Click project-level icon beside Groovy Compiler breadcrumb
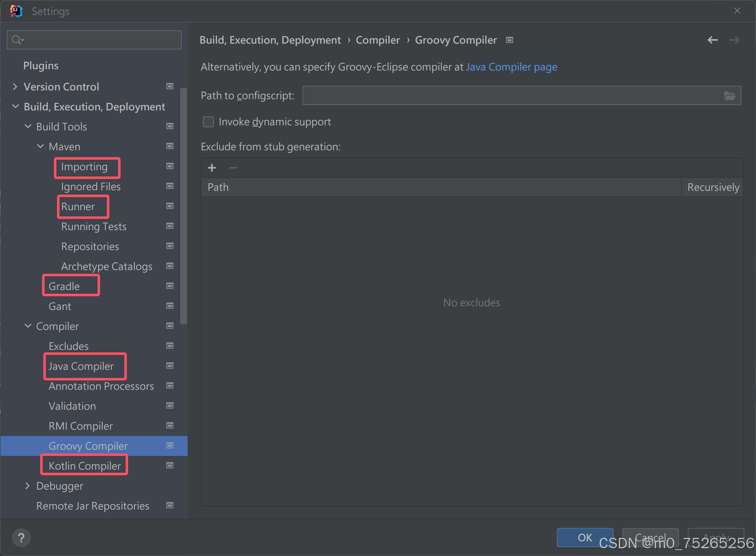This screenshot has height=556, width=756. coord(510,40)
